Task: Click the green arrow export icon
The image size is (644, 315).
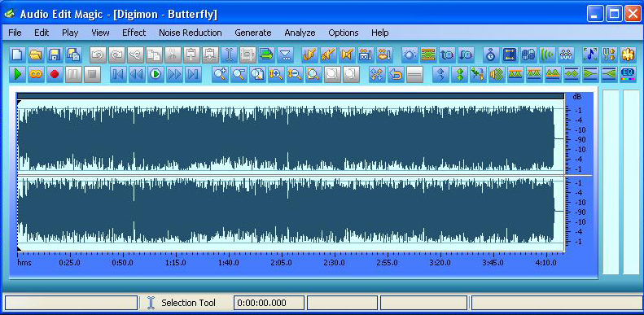Action: click(266, 55)
